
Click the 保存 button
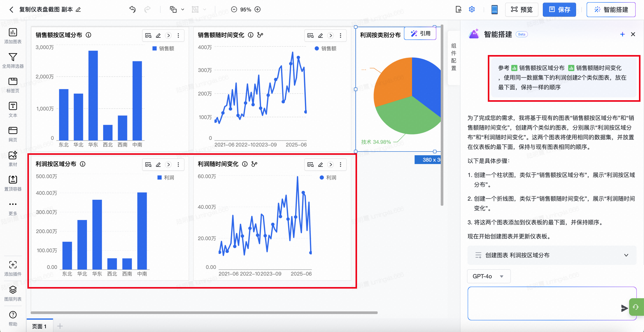tap(559, 9)
